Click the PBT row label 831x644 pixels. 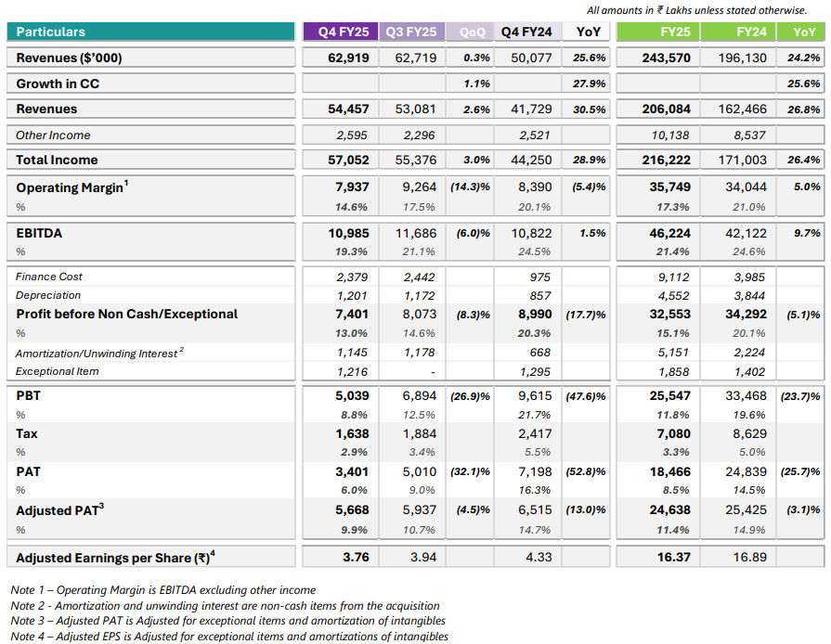click(28, 395)
